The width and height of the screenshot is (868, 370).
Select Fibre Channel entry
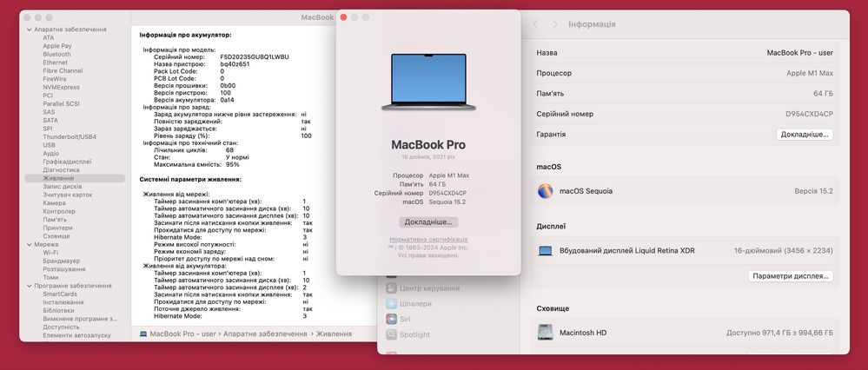click(x=63, y=71)
